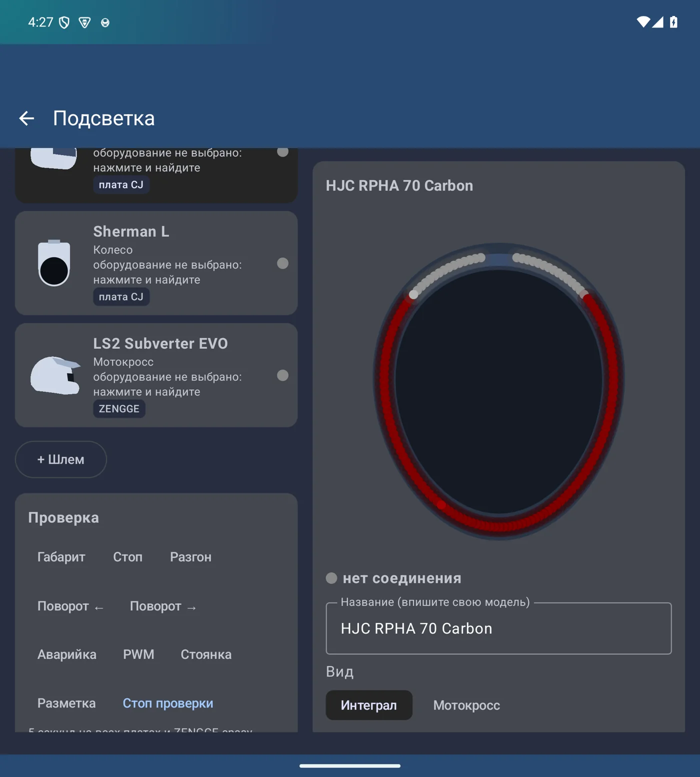Tap the плата CJ tag on Sherman L
Image resolution: width=700 pixels, height=777 pixels.
point(121,297)
